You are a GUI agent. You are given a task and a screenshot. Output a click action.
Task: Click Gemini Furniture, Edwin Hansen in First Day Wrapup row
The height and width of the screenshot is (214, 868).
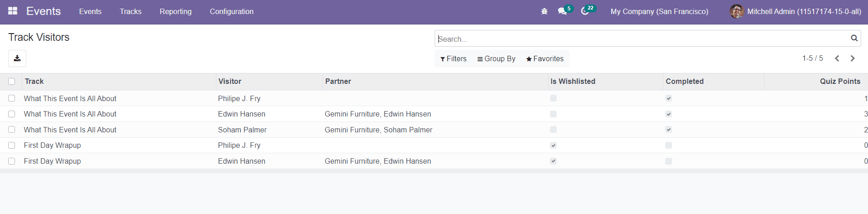tap(378, 161)
